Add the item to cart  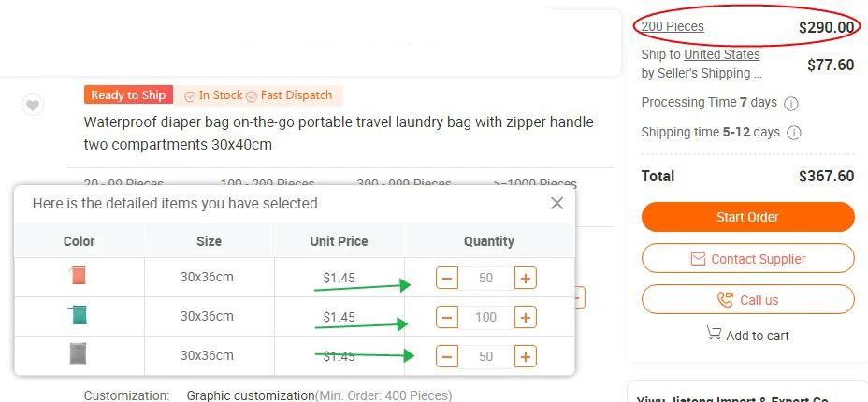[x=747, y=335]
